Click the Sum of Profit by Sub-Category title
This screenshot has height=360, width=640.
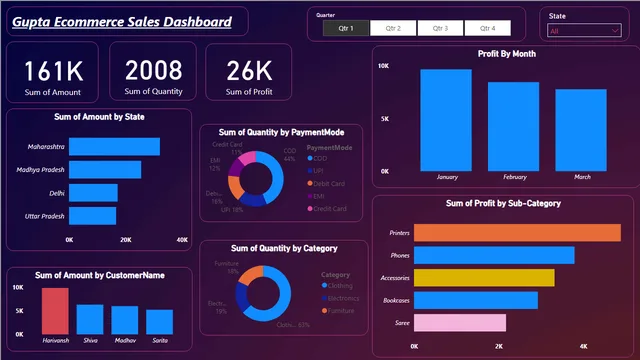click(503, 203)
